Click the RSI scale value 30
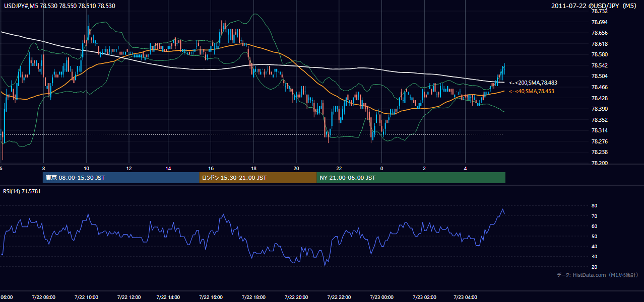Image resolution: width=644 pixels, height=302 pixels. 594,257
